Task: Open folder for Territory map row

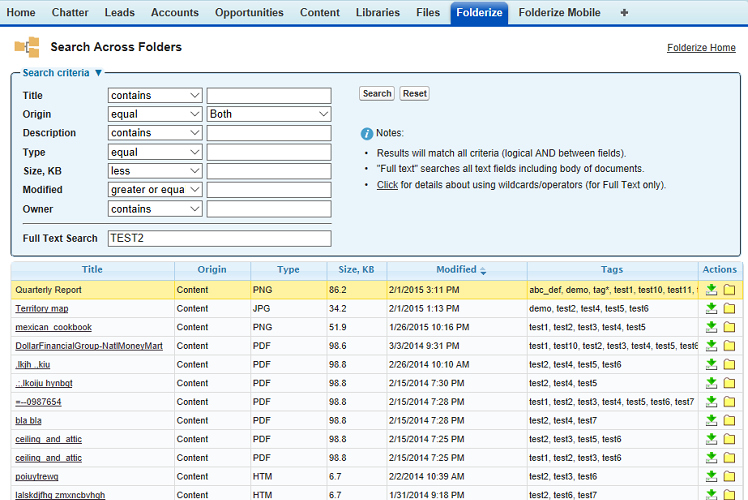Action: 729,308
